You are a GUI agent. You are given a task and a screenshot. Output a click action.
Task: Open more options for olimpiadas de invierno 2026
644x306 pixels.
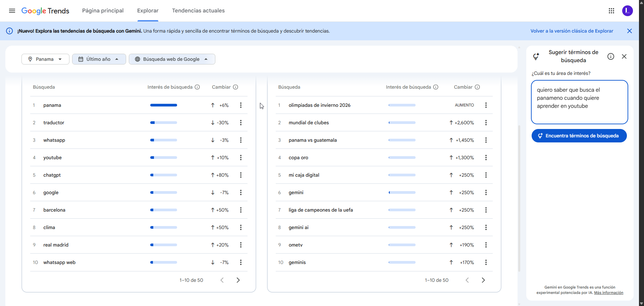(486, 105)
